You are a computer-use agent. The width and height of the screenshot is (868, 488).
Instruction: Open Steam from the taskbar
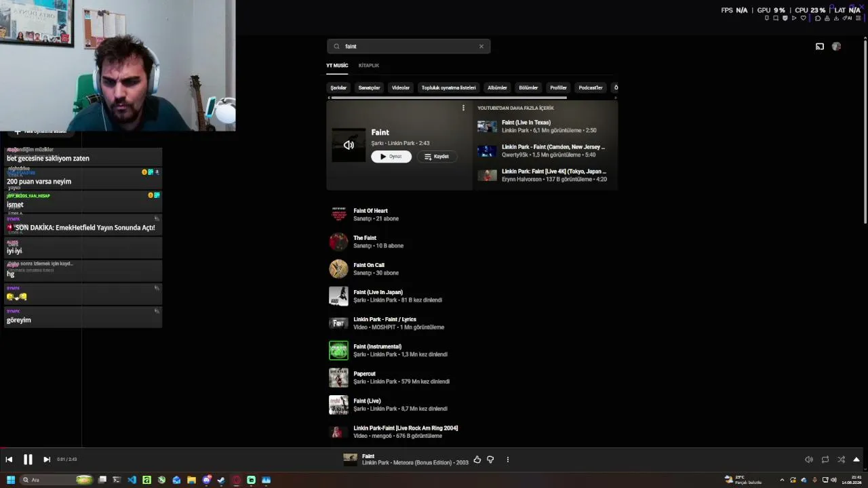(221, 480)
